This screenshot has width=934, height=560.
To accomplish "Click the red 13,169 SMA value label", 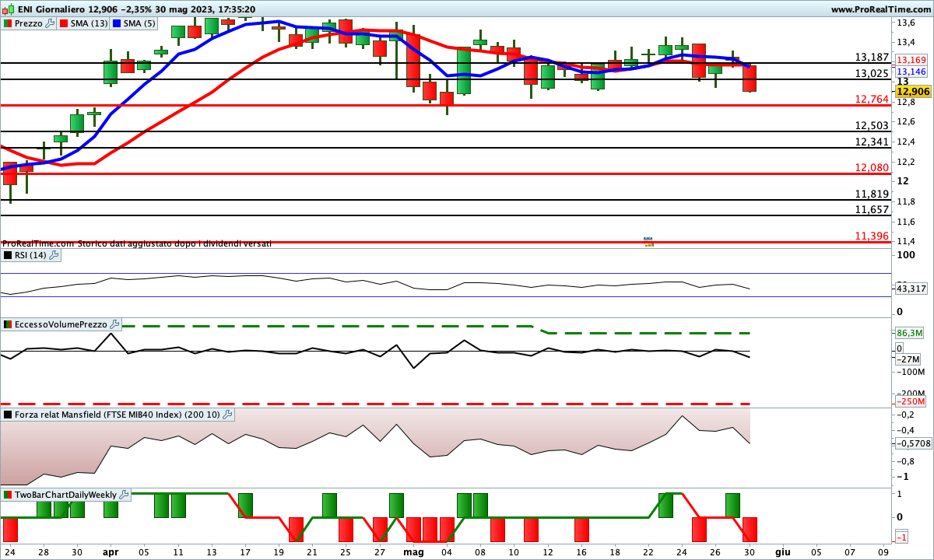I will point(911,60).
